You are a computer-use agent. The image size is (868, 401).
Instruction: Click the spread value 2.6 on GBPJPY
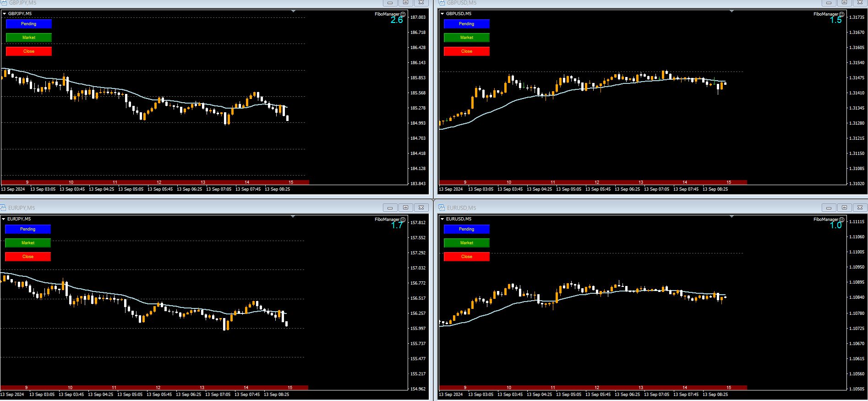(397, 20)
